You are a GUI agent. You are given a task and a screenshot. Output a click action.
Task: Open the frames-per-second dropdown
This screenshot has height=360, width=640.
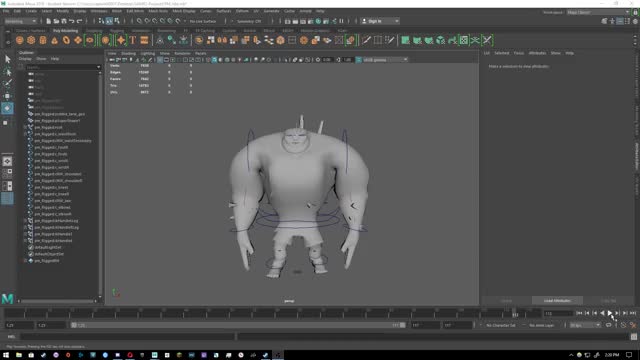coord(585,325)
